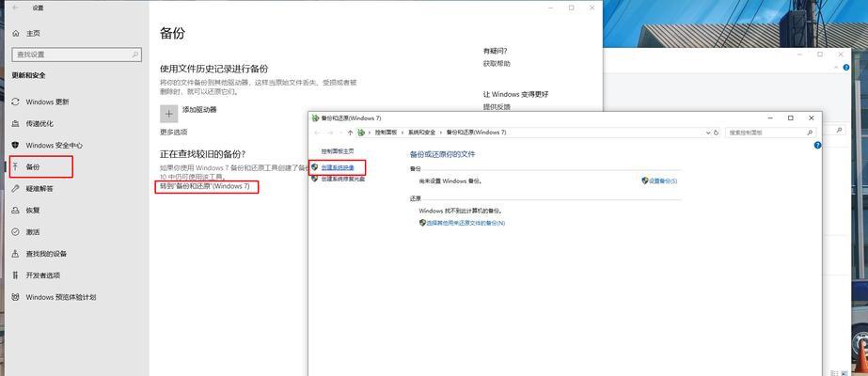Click text 尚未设置 Windows 备份。
The height and width of the screenshot is (376, 868).
click(451, 180)
